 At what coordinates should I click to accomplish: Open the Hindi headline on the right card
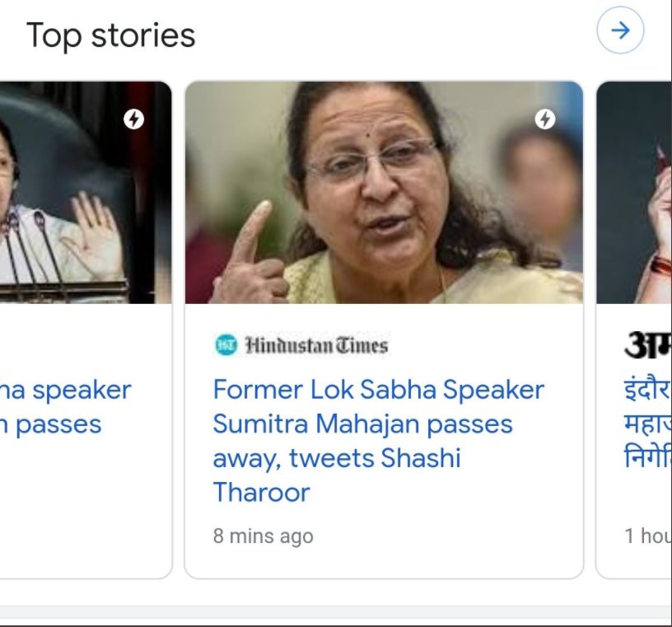[648, 424]
